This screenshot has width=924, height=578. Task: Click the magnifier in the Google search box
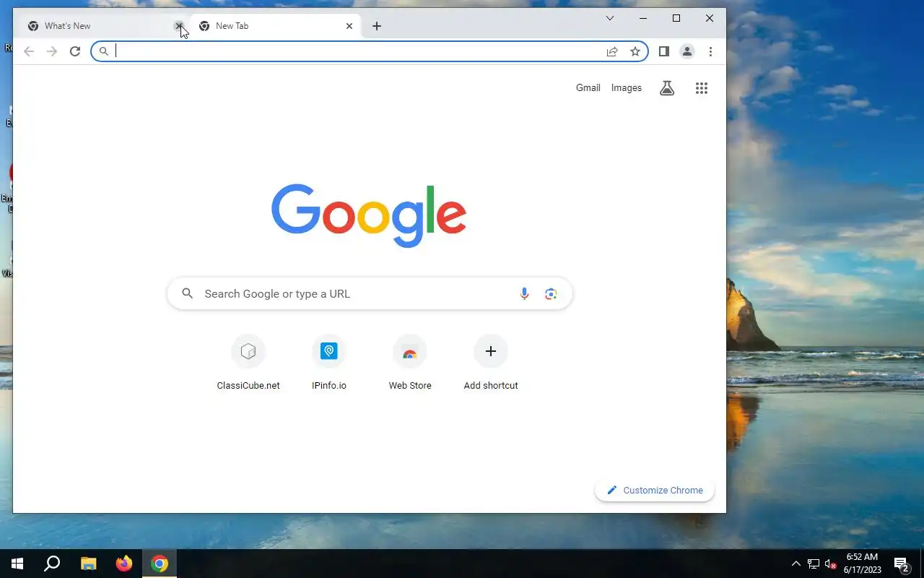point(188,293)
